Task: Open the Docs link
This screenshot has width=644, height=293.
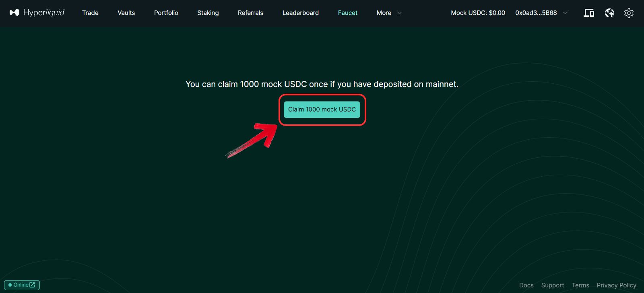Action: (x=526, y=285)
